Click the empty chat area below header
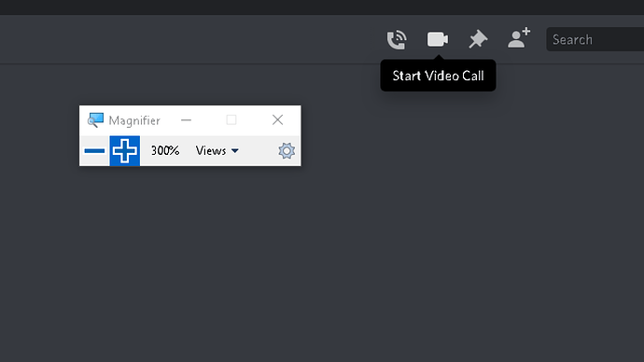Image resolution: width=644 pixels, height=362 pixels. pyautogui.click(x=411, y=246)
